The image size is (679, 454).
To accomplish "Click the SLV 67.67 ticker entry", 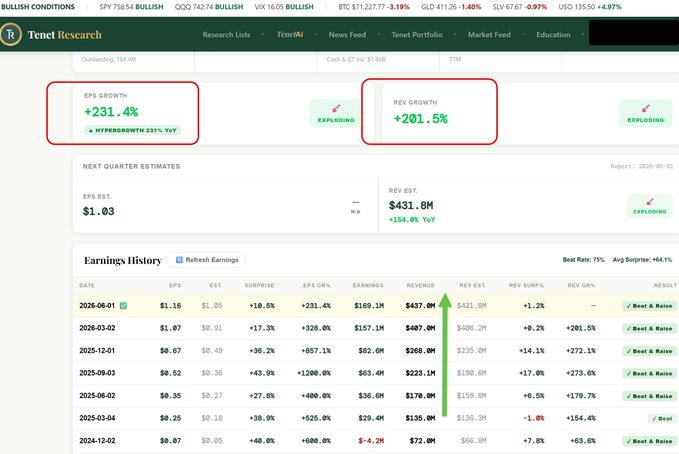I will 520,7.
